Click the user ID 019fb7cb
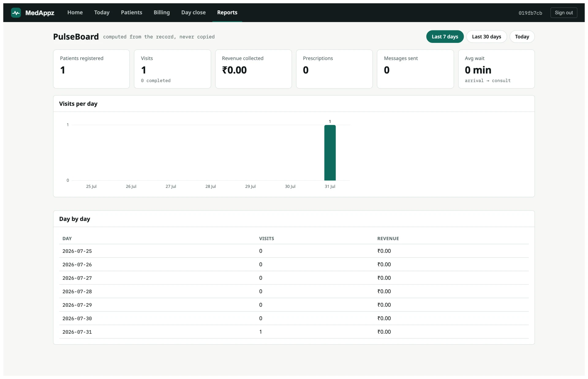588x379 pixels. [x=530, y=13]
